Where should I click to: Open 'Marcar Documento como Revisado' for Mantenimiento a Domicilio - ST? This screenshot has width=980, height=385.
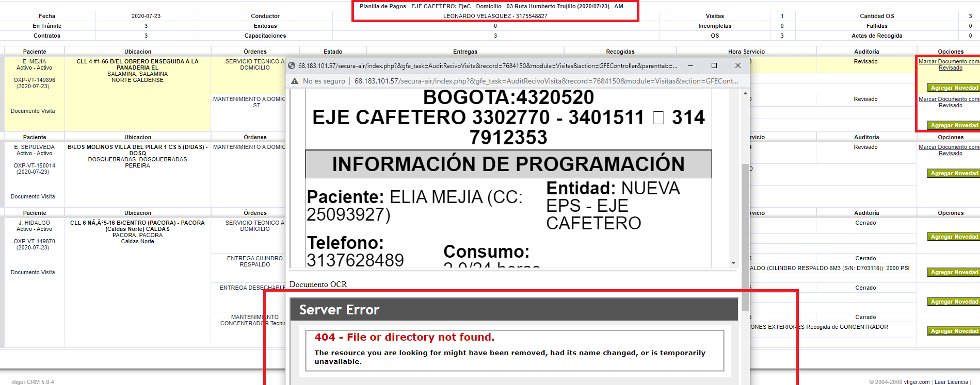[x=949, y=102]
